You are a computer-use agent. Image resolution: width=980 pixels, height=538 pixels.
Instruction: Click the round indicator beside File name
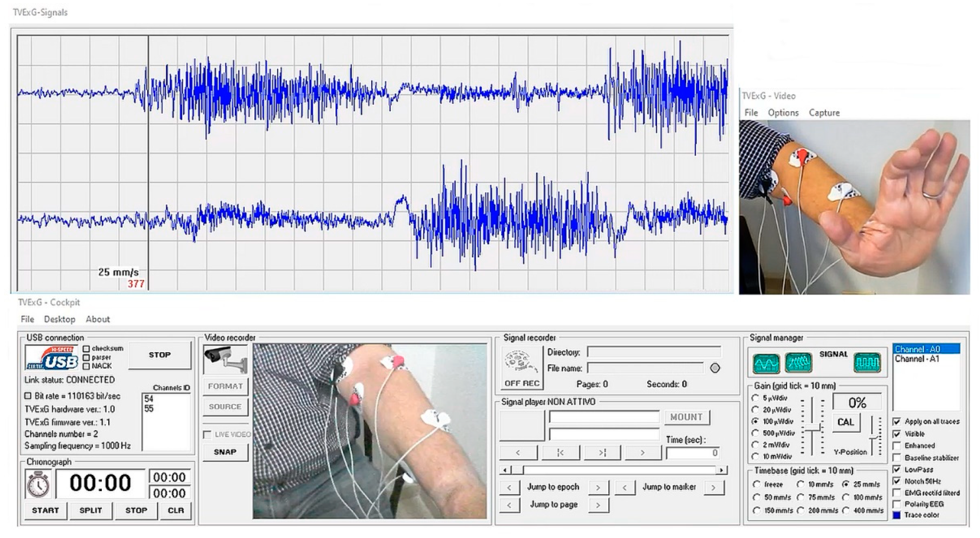pos(715,368)
